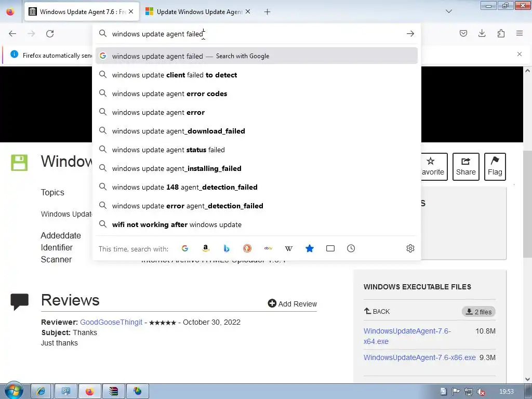The image size is (532, 399).
Task: Choose suggestion 'agent status failed'
Action: click(x=257, y=149)
